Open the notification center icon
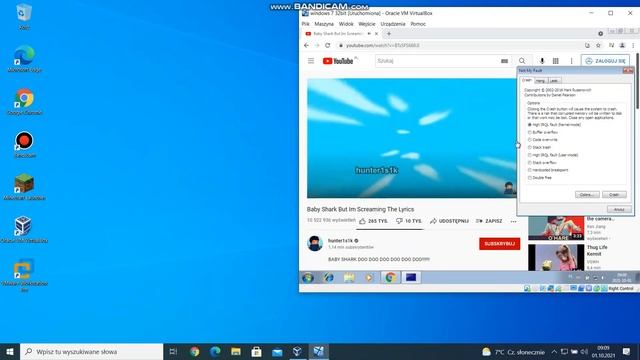The height and width of the screenshot is (360, 640). (x=627, y=351)
